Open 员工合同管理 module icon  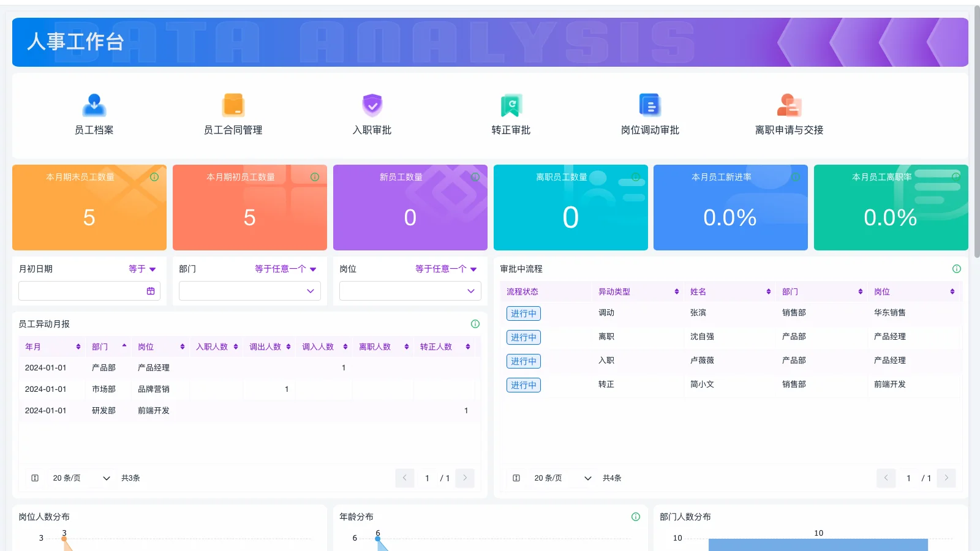(x=233, y=105)
